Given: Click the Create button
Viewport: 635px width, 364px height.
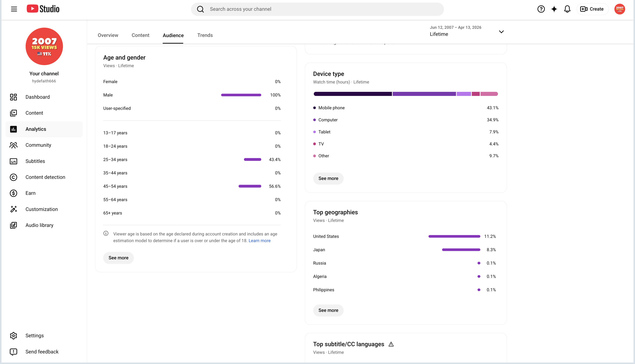Looking at the screenshot, I should coord(592,9).
